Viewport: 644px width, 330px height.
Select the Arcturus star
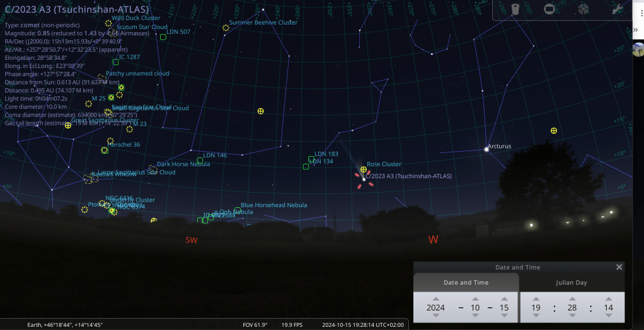click(x=486, y=149)
